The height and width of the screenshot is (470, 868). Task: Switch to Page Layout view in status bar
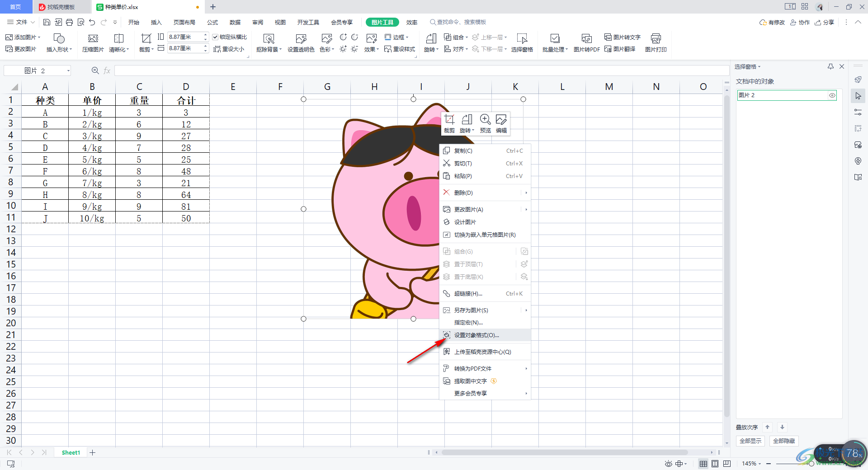[x=715, y=464]
